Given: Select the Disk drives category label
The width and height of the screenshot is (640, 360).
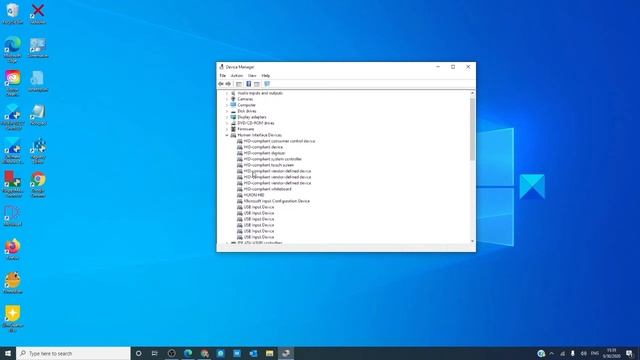Looking at the screenshot, I should pyautogui.click(x=247, y=111).
